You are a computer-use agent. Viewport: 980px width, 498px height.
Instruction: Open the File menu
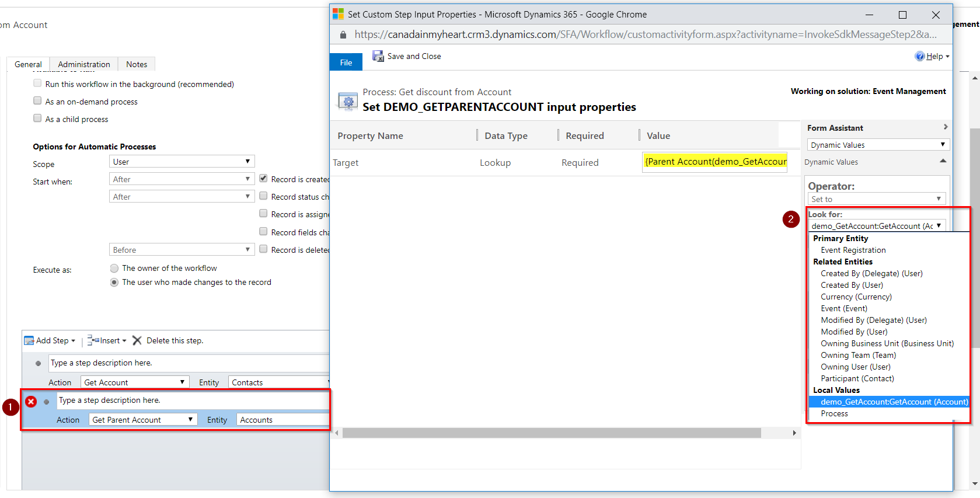tap(346, 62)
